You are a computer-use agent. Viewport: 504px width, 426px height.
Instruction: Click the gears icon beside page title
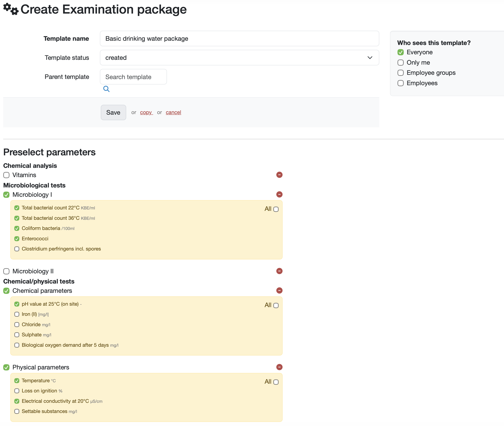pos(11,9)
